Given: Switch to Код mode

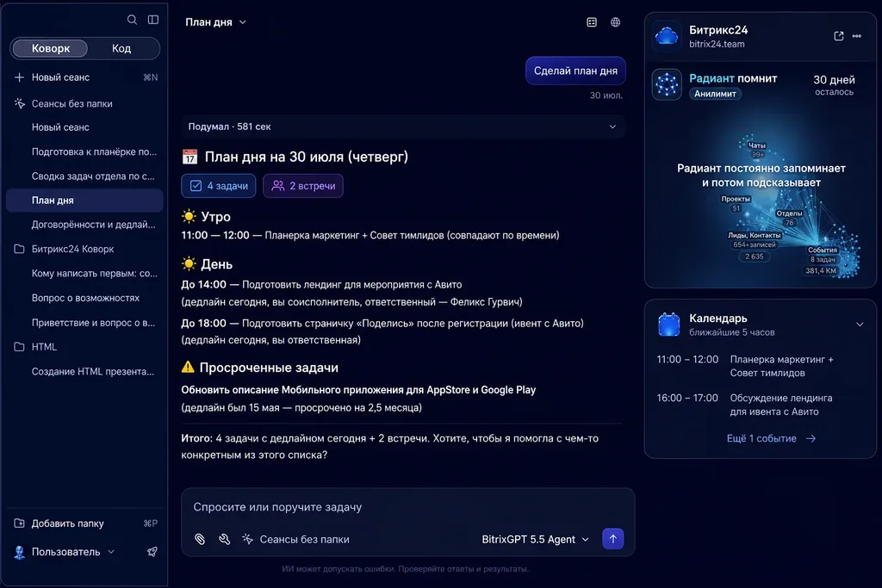Looking at the screenshot, I should [121, 48].
